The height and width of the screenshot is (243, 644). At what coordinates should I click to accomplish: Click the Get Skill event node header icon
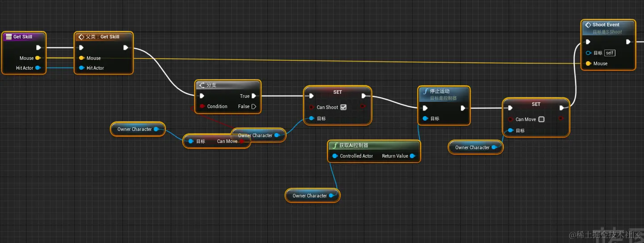point(8,37)
